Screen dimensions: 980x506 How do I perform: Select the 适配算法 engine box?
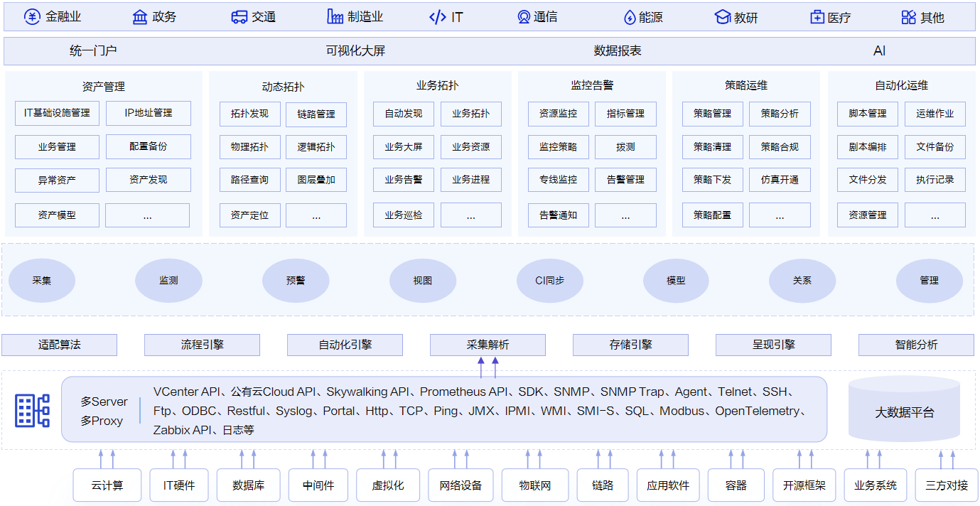(59, 345)
